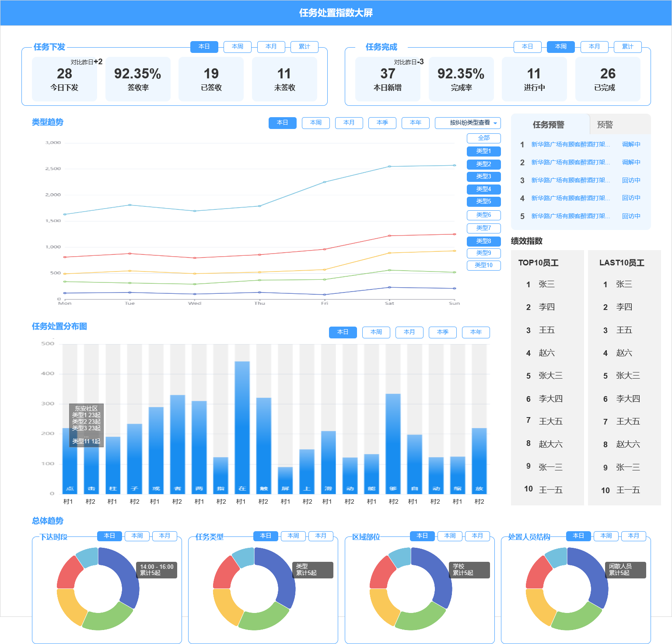Image resolution: width=672 pixels, height=644 pixels.
Task: Choose 本季 range for 类型趋势 chart
Action: click(382, 123)
